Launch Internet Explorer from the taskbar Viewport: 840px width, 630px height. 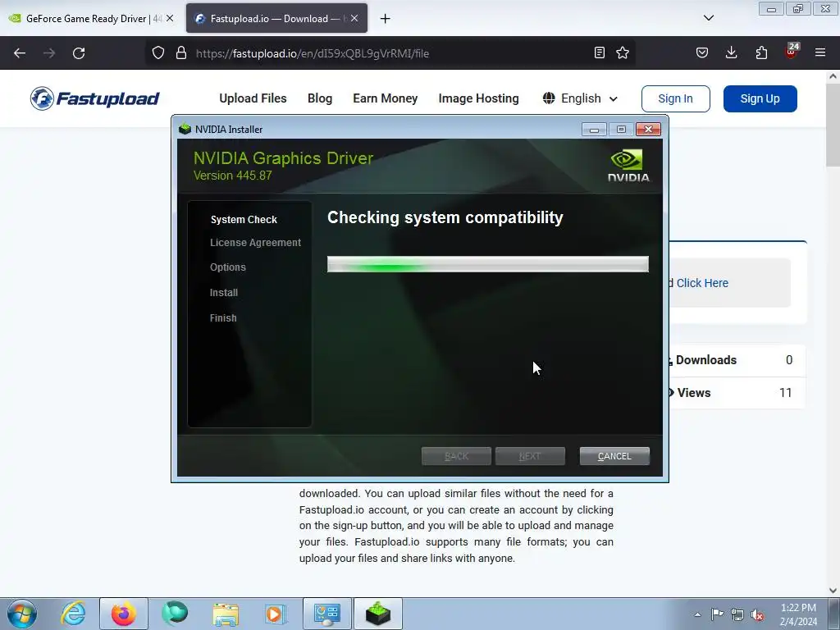73,614
